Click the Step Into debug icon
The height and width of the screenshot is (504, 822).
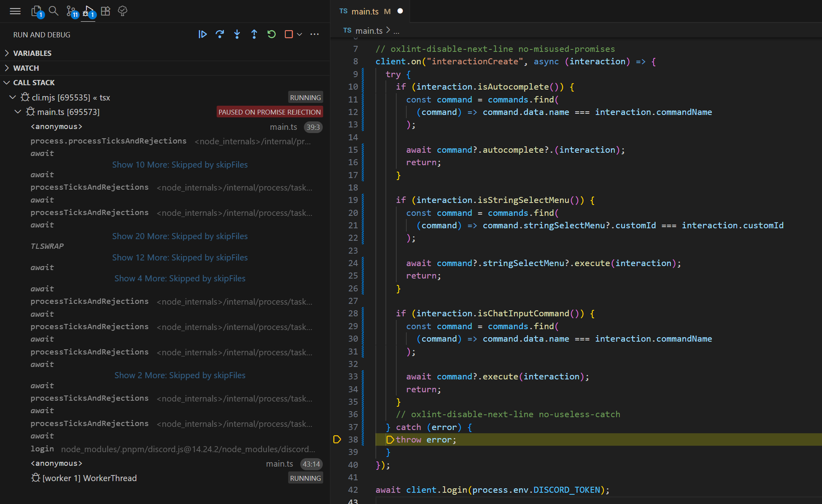(x=237, y=35)
